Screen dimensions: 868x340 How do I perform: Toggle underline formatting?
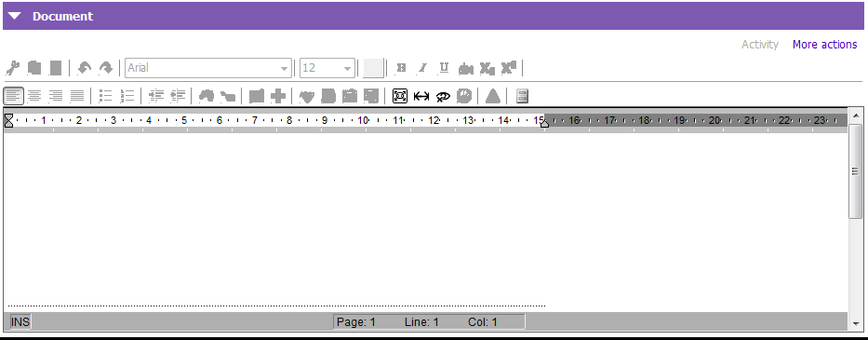pyautogui.click(x=444, y=68)
